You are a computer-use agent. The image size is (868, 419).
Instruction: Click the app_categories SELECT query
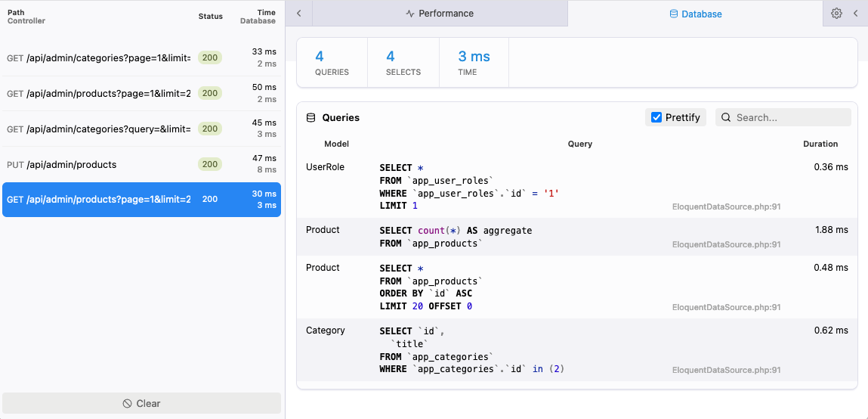click(471, 349)
